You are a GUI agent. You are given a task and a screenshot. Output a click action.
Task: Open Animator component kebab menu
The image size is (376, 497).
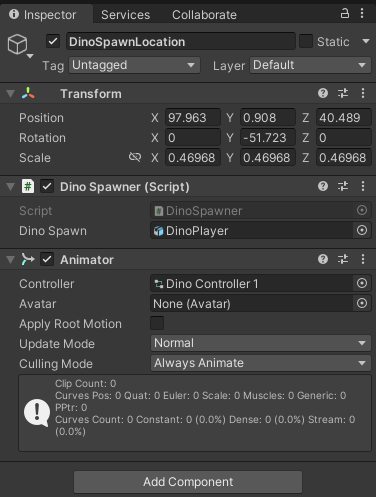(363, 259)
